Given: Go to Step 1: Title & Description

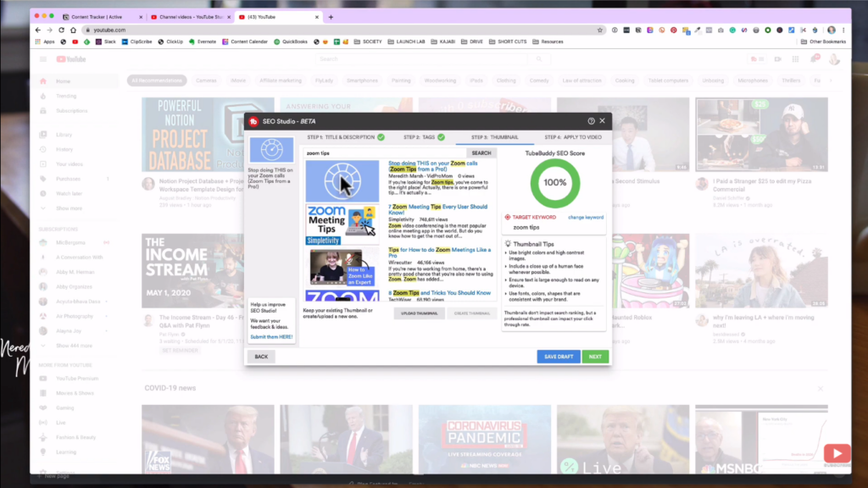Looking at the screenshot, I should coord(346,137).
